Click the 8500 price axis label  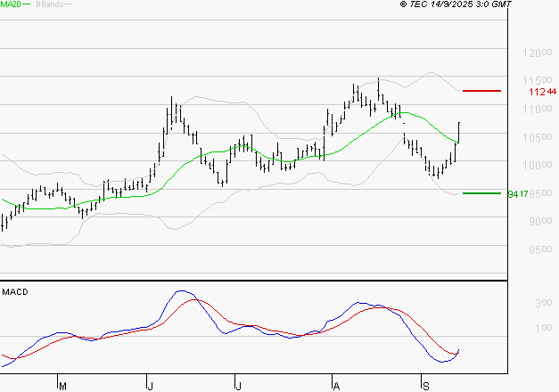pyautogui.click(x=540, y=249)
